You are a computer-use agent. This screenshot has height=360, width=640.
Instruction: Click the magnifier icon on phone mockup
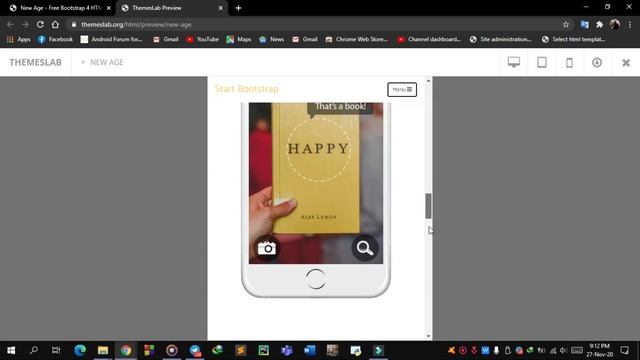[364, 248]
